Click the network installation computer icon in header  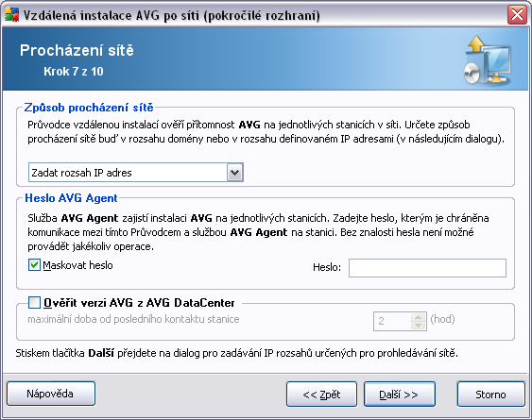click(x=488, y=59)
